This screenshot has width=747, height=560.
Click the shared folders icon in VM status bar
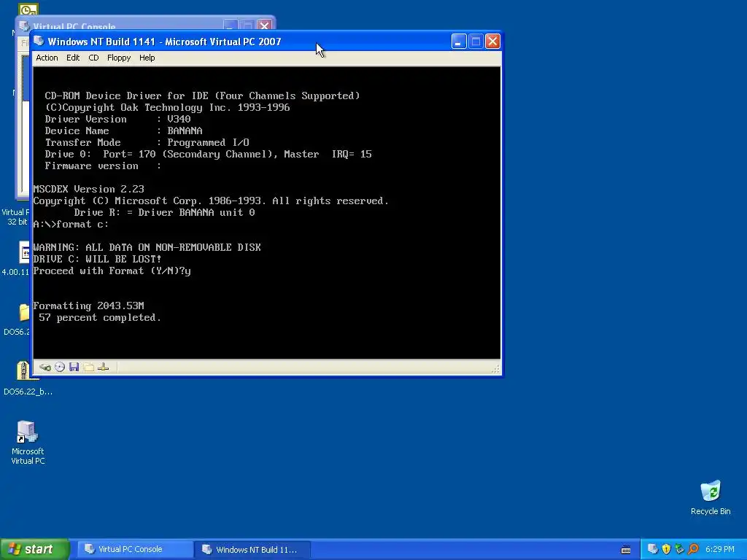[88, 367]
